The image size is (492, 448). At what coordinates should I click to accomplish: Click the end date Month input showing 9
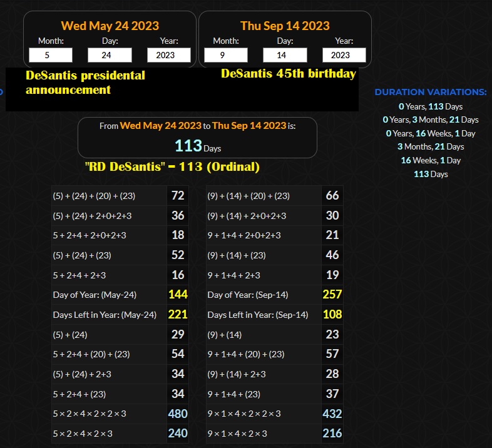click(x=226, y=55)
